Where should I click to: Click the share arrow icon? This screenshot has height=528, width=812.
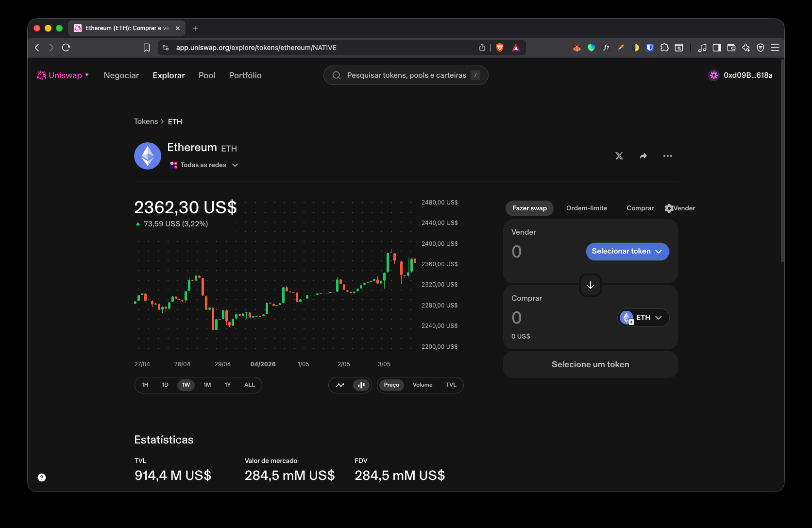[643, 156]
